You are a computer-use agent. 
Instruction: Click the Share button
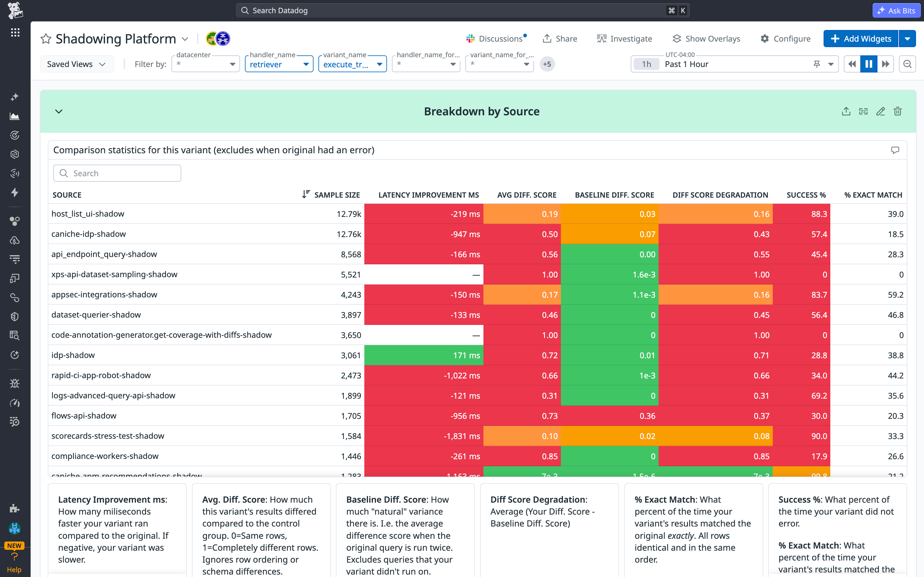tap(560, 39)
